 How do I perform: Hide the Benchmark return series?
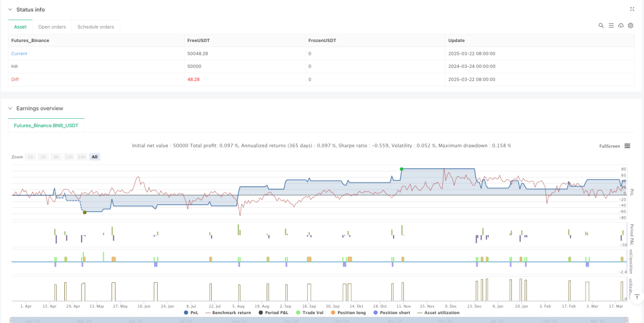[x=228, y=313]
